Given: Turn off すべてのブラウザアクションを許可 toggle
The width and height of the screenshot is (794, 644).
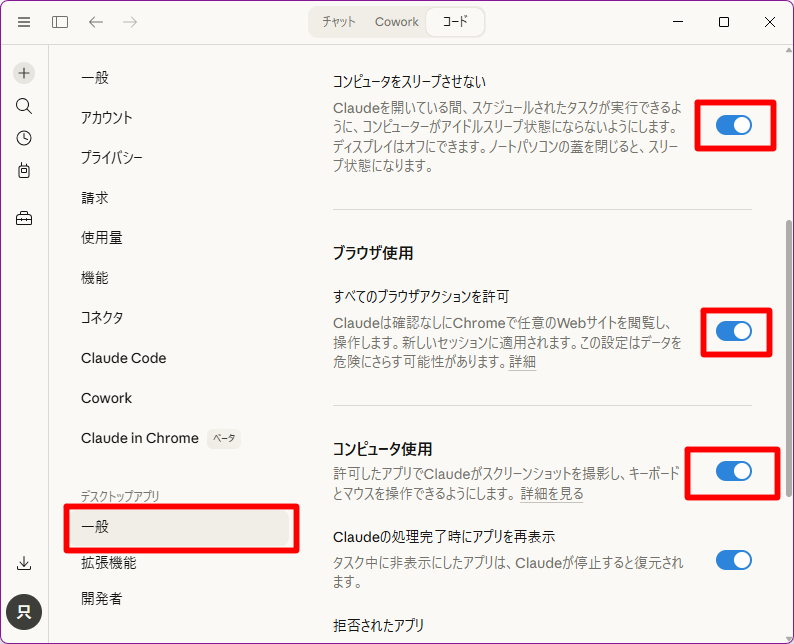Looking at the screenshot, I should [x=733, y=331].
